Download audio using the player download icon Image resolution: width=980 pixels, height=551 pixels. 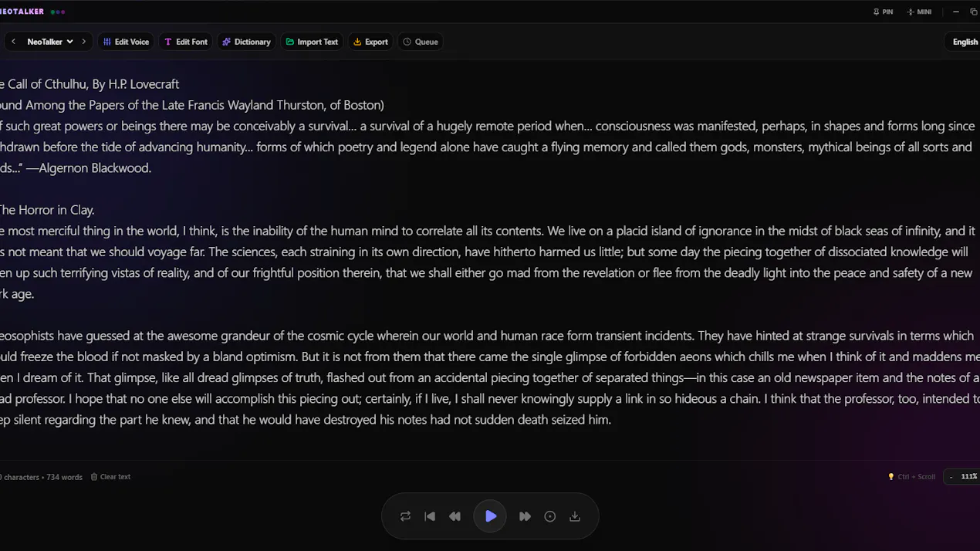[575, 516]
